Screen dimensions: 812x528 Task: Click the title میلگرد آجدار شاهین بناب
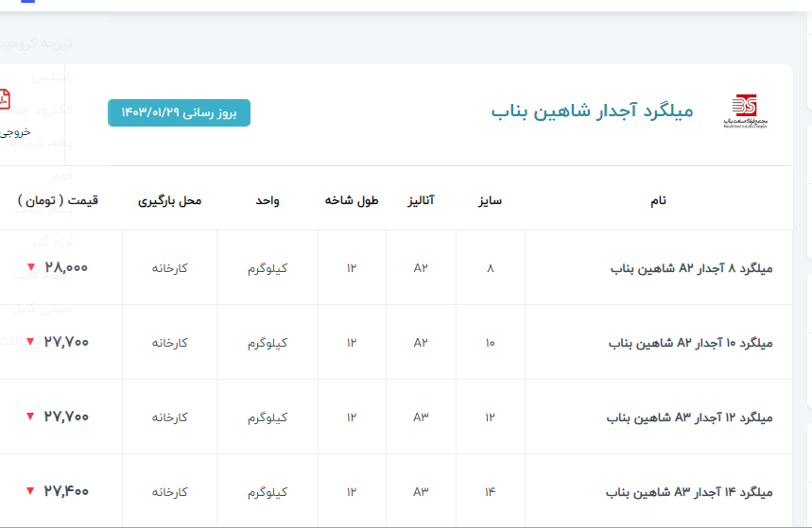[592, 111]
